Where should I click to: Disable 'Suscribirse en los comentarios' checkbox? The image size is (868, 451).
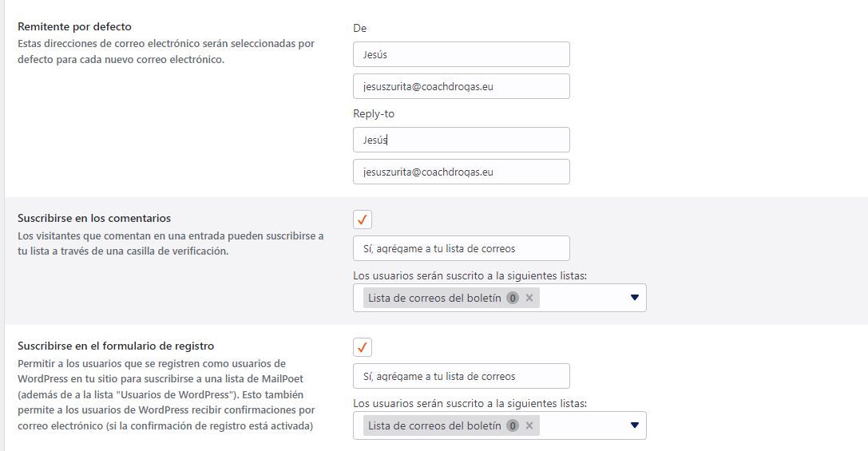click(x=363, y=220)
